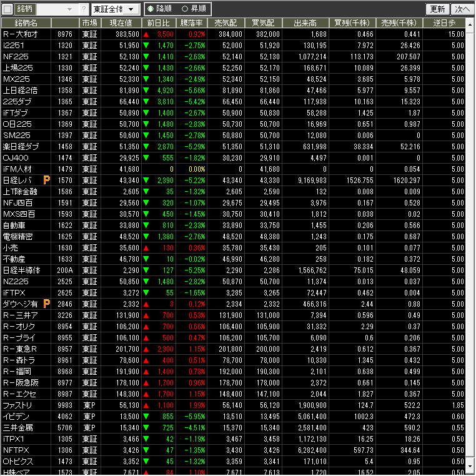Click the 出来高 volume column header
Viewport: 476px width, 476px height.
click(305, 22)
